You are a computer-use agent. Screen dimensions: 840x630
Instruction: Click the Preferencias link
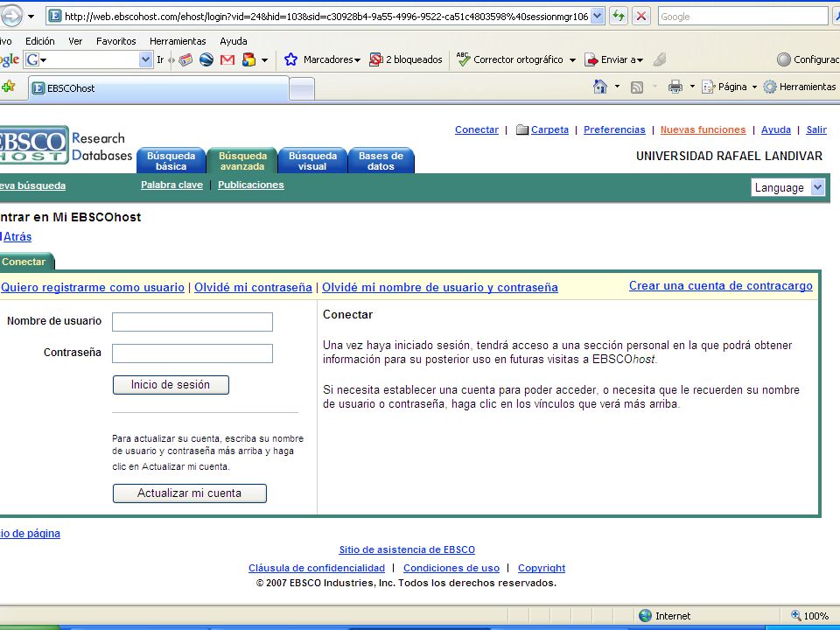(614, 129)
